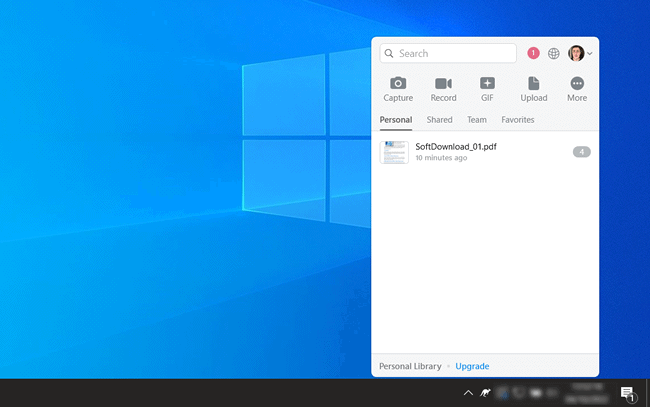Image resolution: width=650 pixels, height=407 pixels.
Task: Click the globe icon in the header
Action: click(554, 53)
